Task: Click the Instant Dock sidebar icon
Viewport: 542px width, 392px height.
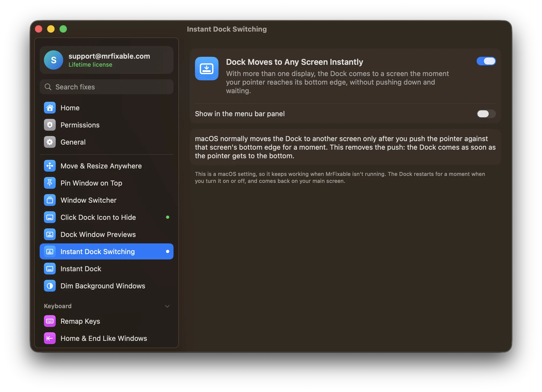Action: coord(50,269)
